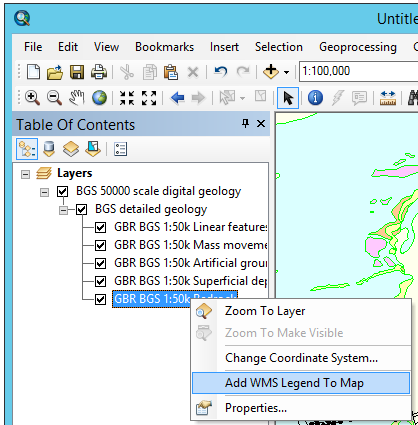Activate the Select Elements arrow tool
Image resolution: width=418 pixels, height=425 pixels.
click(288, 98)
